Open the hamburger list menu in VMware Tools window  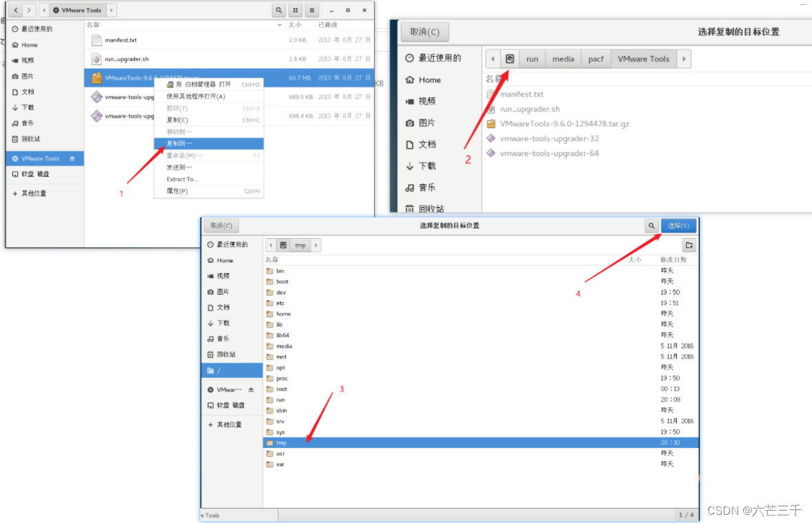tap(312, 10)
